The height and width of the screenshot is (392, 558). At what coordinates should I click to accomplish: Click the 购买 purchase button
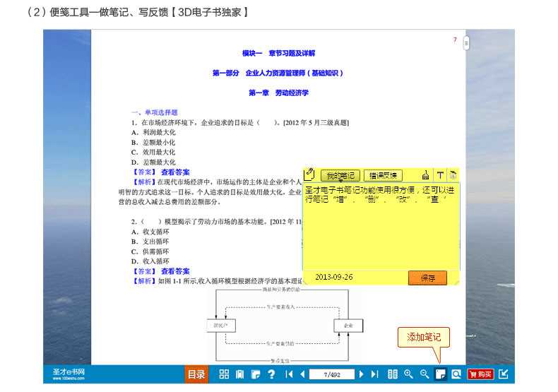[x=481, y=374]
